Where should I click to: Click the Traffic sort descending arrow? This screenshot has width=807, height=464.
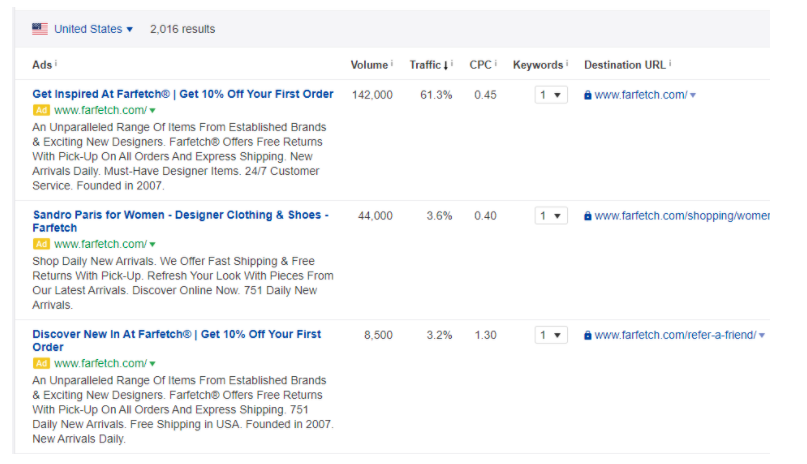(446, 65)
